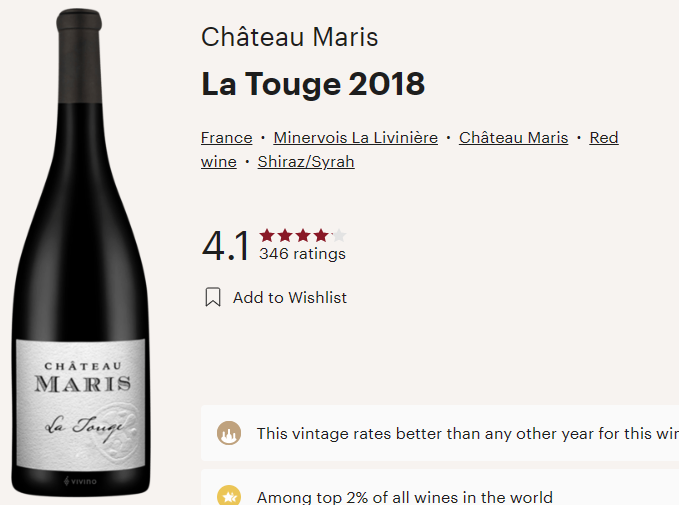
Task: Open the 346 ratings count
Action: [302, 254]
